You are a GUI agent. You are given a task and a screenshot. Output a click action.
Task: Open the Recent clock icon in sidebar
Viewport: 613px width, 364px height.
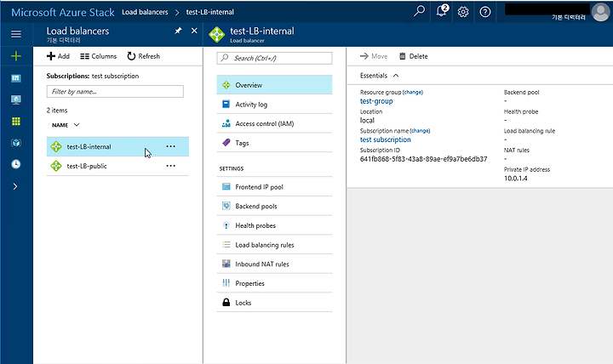click(x=16, y=164)
